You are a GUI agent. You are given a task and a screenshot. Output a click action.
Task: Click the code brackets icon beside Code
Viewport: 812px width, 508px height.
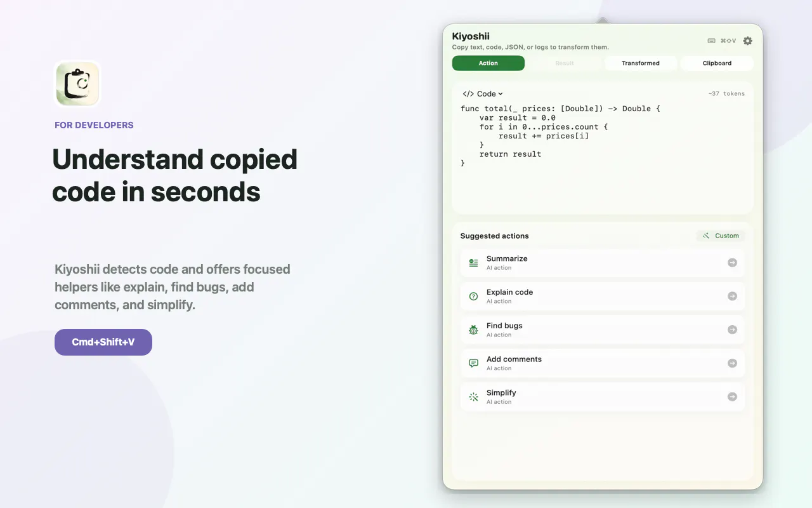point(468,94)
